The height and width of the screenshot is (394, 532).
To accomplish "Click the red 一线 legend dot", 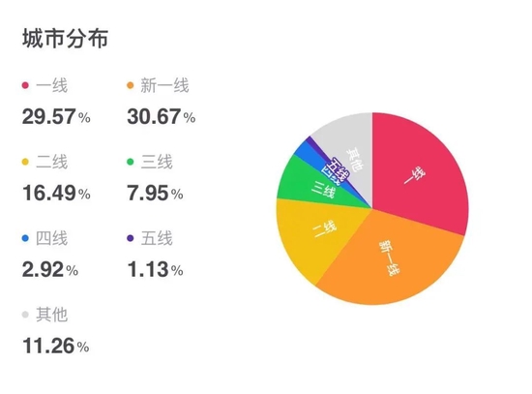I will tap(25, 85).
